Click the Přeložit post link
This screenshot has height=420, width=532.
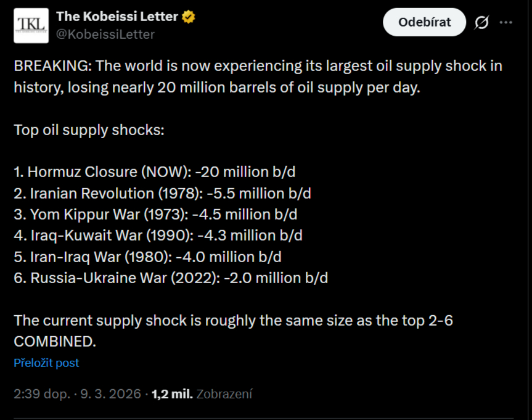click(x=46, y=363)
